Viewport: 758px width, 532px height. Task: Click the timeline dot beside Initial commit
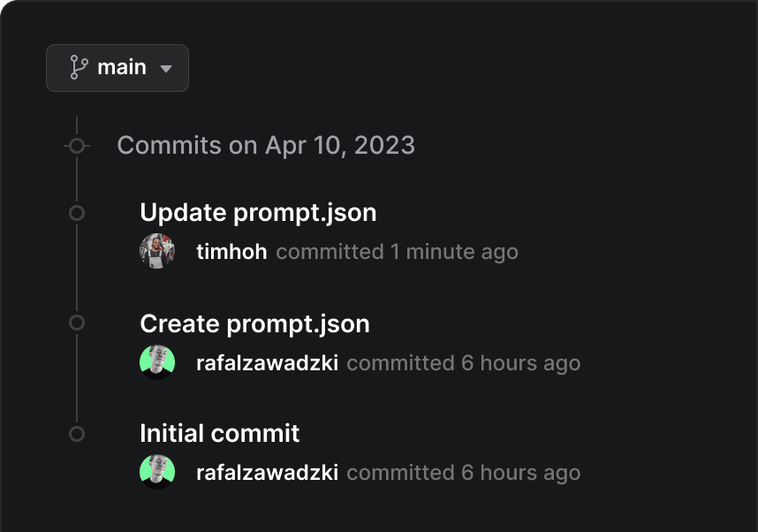(77, 433)
